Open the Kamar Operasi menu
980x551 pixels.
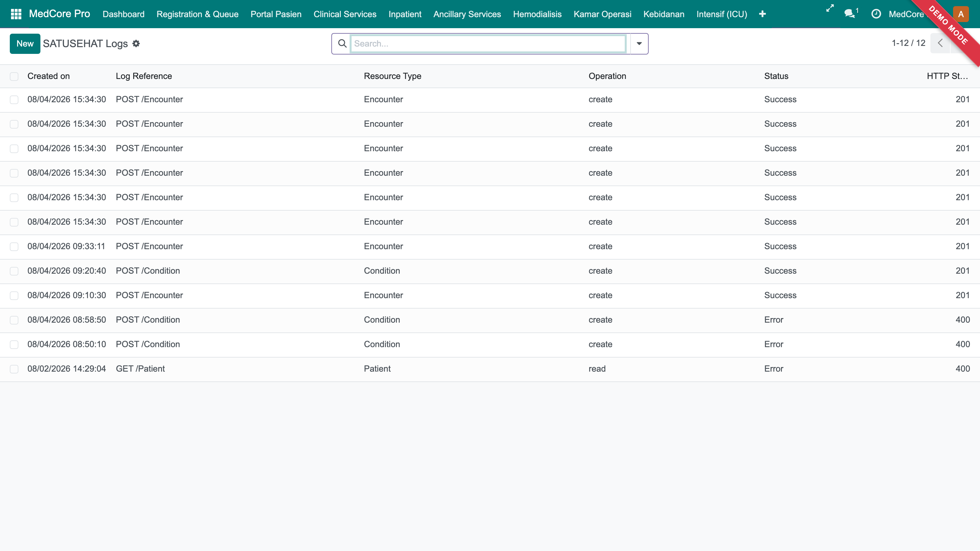tap(602, 14)
